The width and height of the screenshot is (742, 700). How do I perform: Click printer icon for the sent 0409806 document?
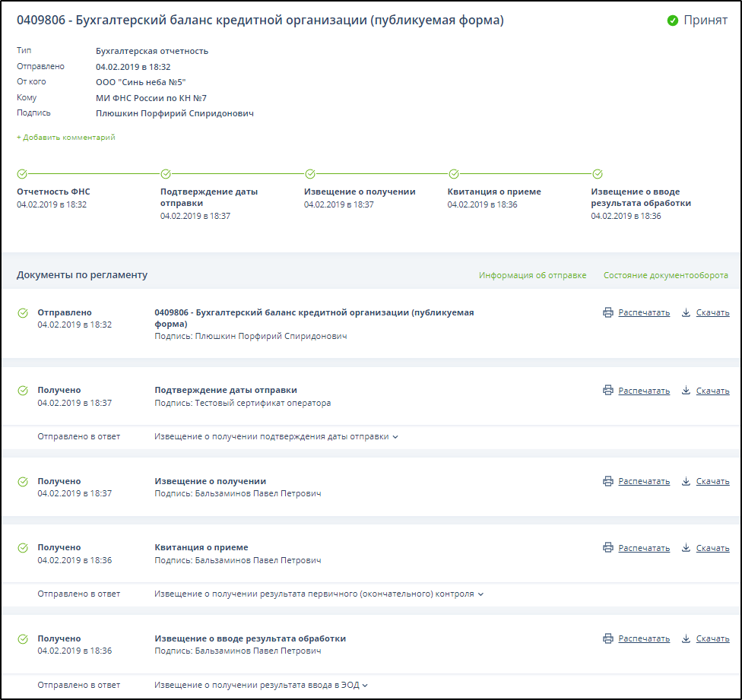pos(607,312)
